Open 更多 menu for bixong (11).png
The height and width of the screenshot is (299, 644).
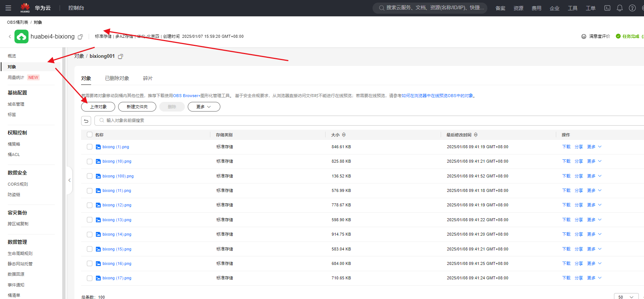(x=594, y=191)
